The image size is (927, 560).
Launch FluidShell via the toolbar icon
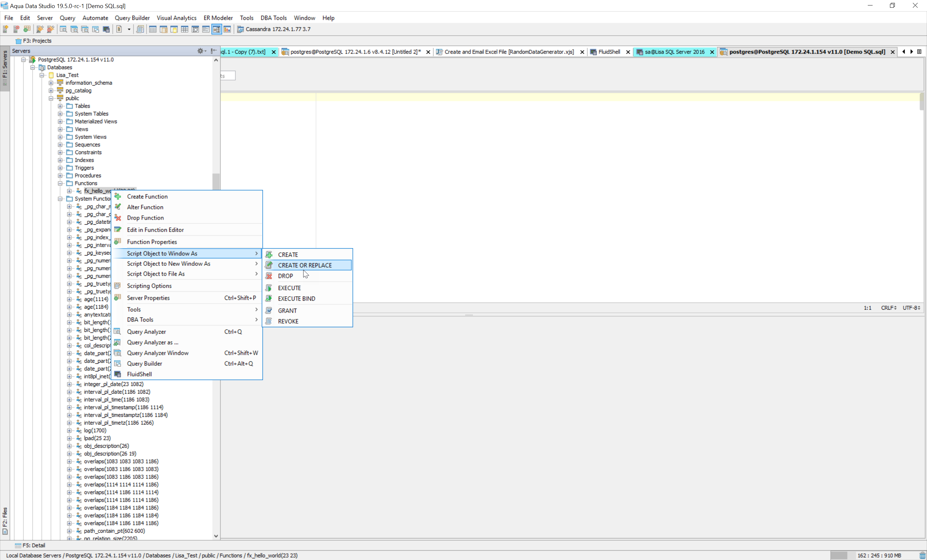[x=107, y=29]
